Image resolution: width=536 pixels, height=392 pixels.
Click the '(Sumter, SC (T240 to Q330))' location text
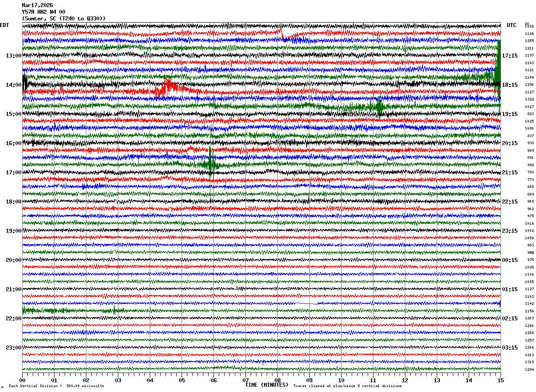pyautogui.click(x=64, y=19)
